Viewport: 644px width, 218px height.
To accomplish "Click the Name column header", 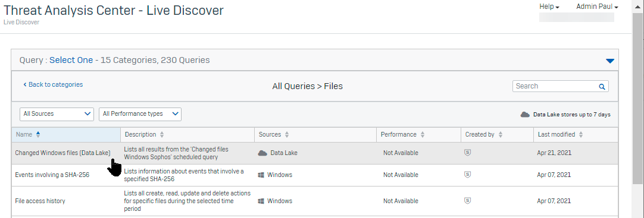I will pos(65,134).
